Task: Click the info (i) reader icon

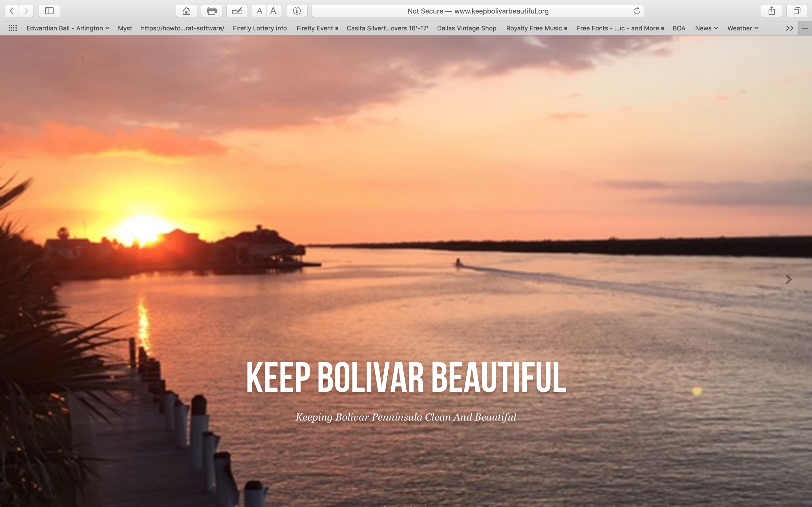Action: [x=297, y=10]
